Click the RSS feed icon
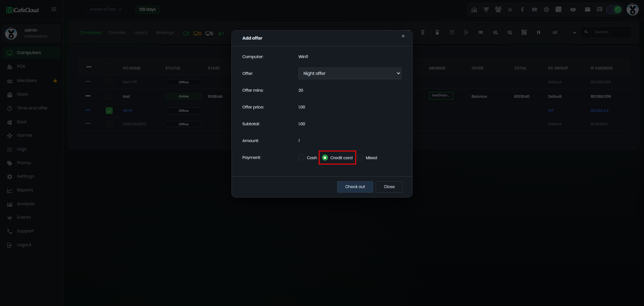 click(x=510, y=9)
